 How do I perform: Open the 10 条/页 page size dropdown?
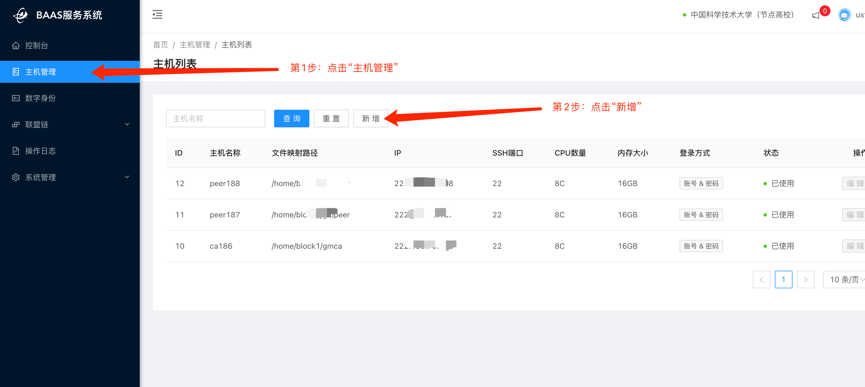click(x=844, y=280)
